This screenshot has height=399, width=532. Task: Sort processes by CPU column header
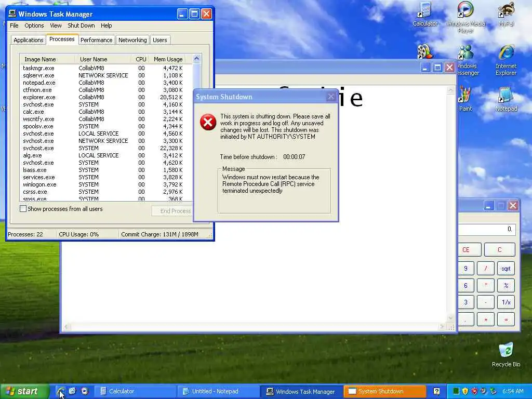point(140,59)
